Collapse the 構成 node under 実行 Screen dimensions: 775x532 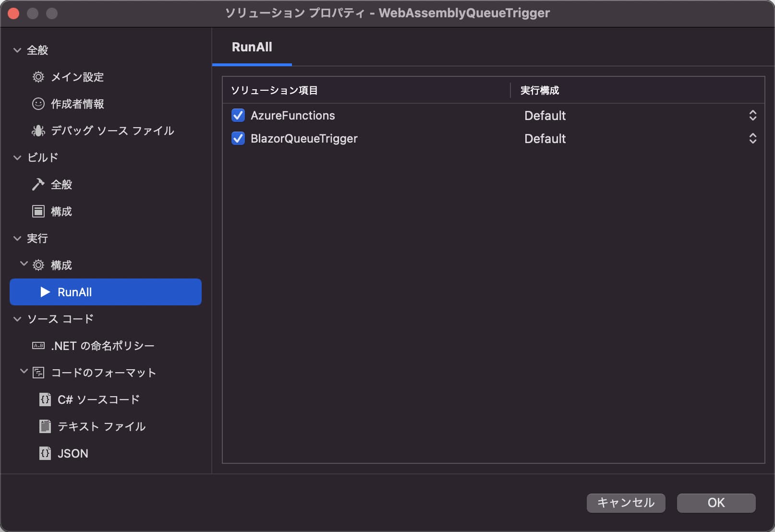(24, 264)
